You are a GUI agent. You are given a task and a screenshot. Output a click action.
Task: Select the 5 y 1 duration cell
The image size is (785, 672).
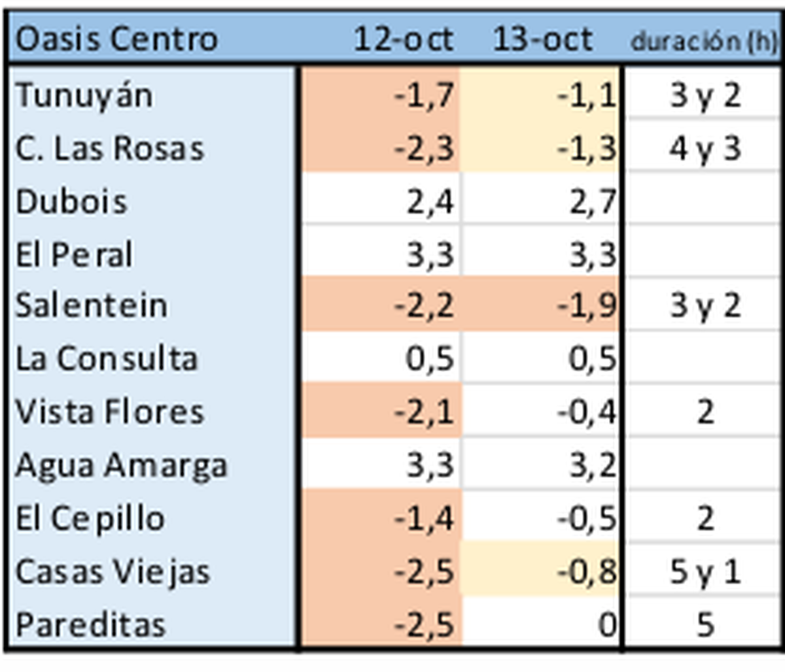(x=705, y=572)
